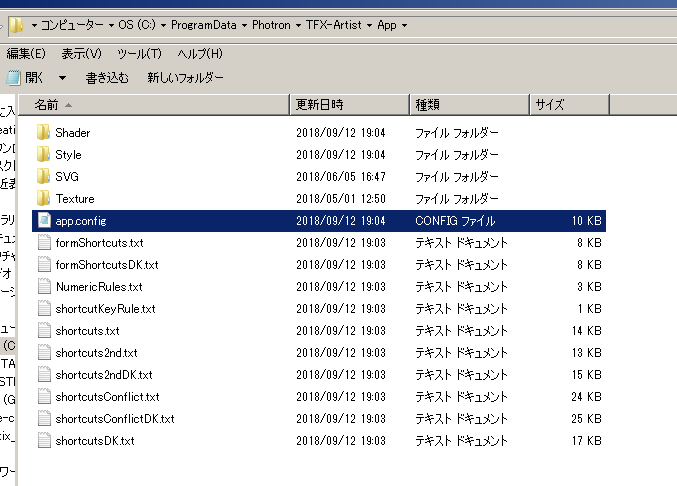Expand the arrow after コンピューター in address bar
The image size is (677, 486).
[x=111, y=25]
